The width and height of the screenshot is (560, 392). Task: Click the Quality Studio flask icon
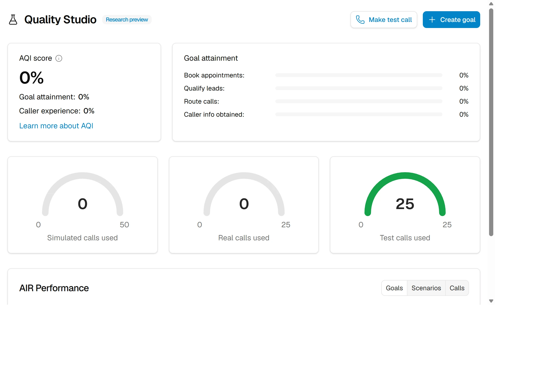pos(13,20)
